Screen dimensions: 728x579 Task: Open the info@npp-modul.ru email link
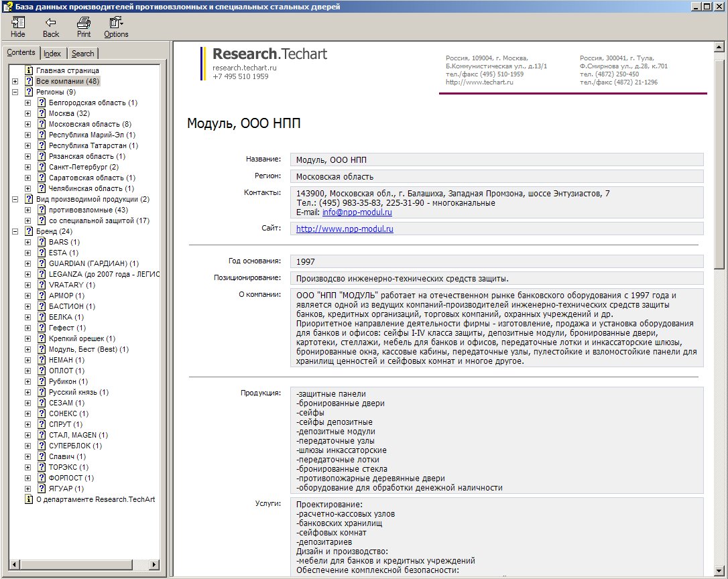click(x=357, y=212)
